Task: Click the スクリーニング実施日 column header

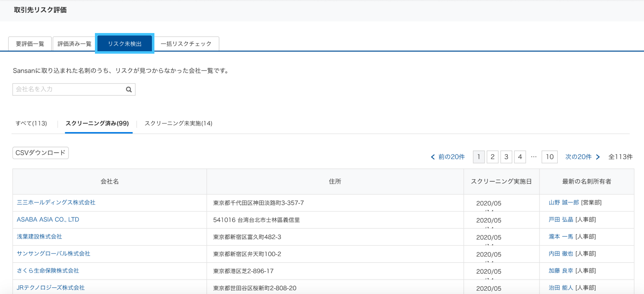Action: click(502, 182)
